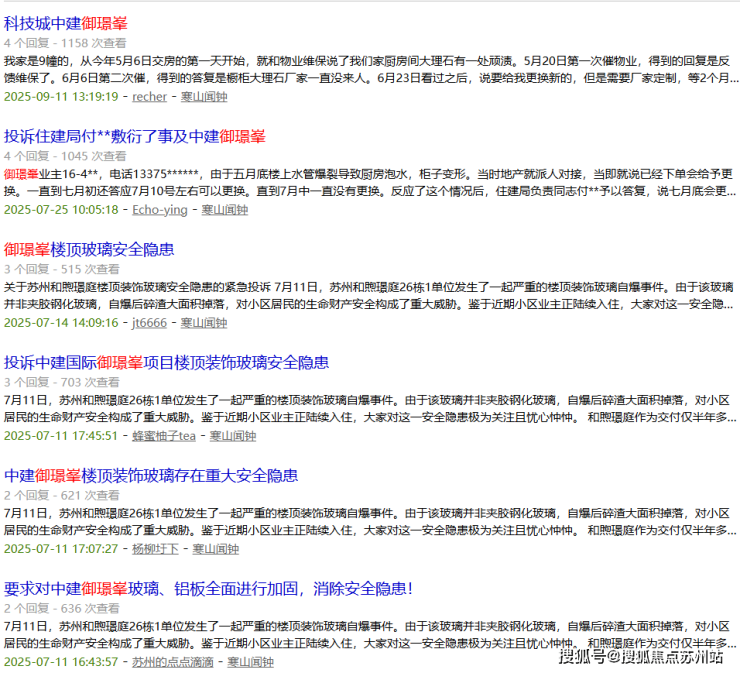This screenshot has height=673, width=740.
Task: Open post 投诉中建国际御璟峯项目楼顶装饰玻璃安全隐患
Action: (166, 362)
